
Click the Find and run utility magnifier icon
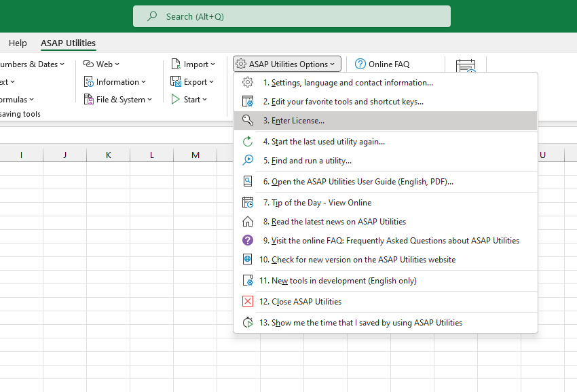248,160
